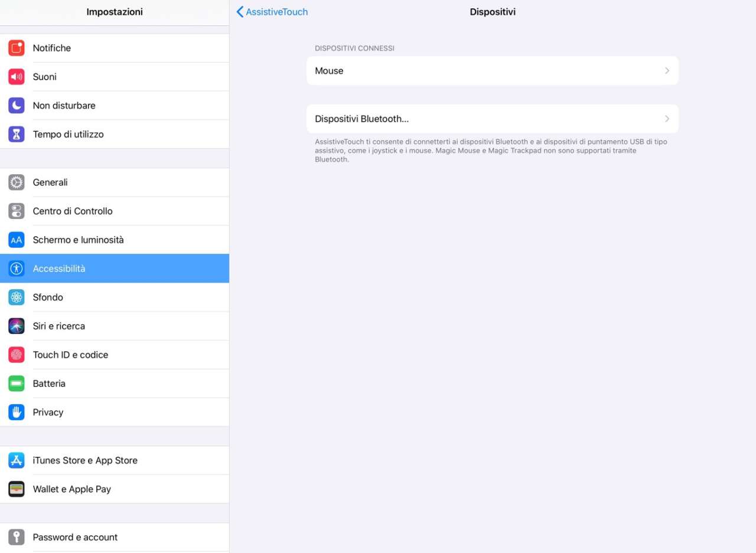Tap the Impostazioni sidebar title

point(115,12)
